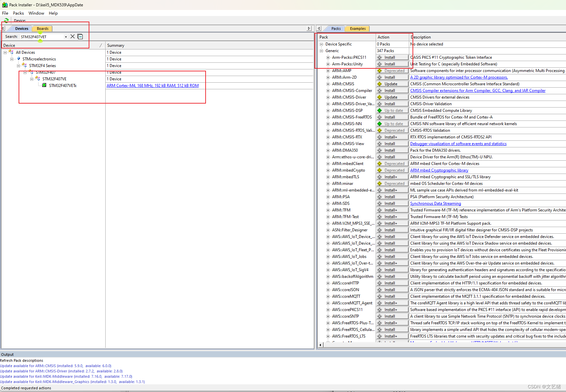The height and width of the screenshot is (392, 566).
Task: Click scroll-left arrow beside Packs tab
Action: pyautogui.click(x=319, y=29)
